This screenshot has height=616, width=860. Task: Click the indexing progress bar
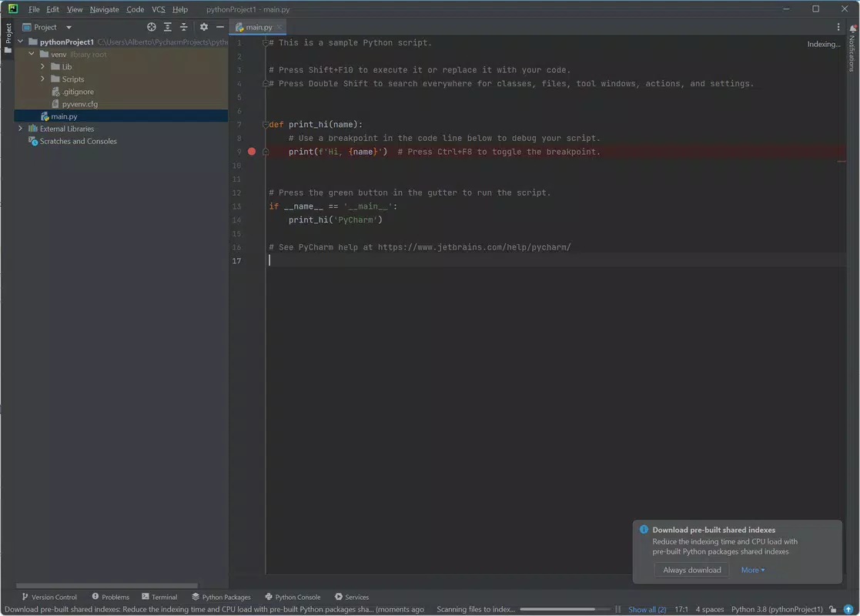(564, 609)
